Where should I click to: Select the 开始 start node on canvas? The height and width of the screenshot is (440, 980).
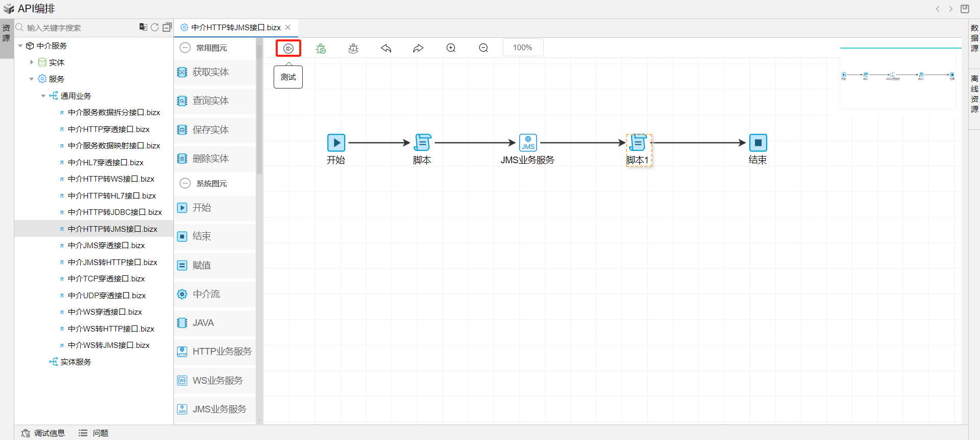pyautogui.click(x=336, y=143)
